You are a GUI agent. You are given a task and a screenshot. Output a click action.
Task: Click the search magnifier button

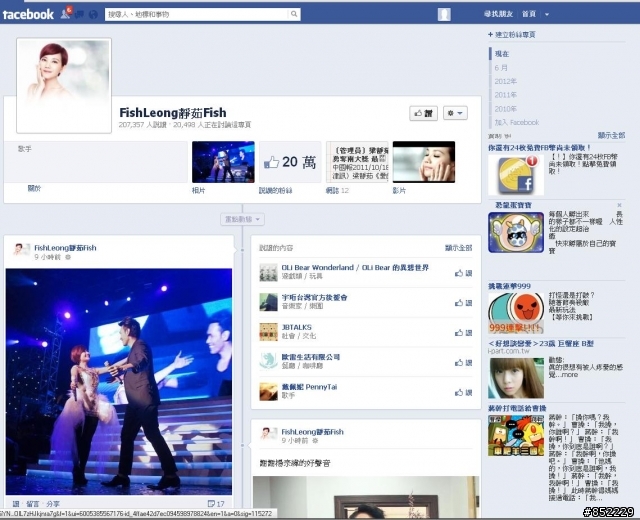pyautogui.click(x=294, y=14)
